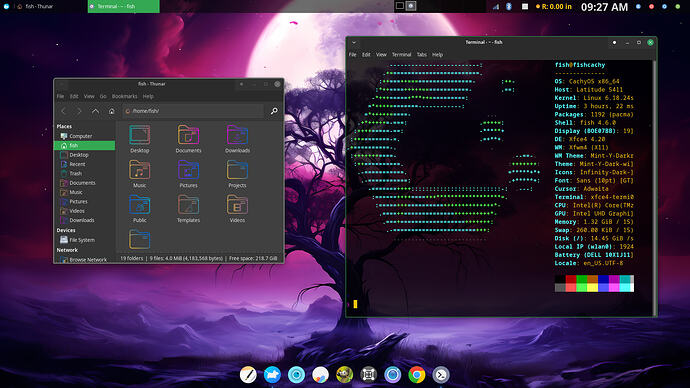Open Thunar's Help menu
Image resolution: width=690 pixels, height=388 pixels.
tap(148, 96)
